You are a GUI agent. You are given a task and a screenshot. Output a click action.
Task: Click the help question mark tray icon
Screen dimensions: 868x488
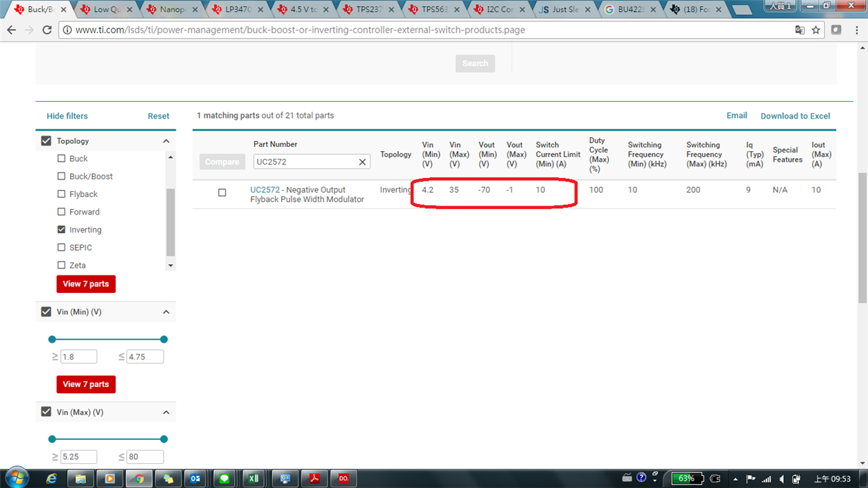click(641, 478)
